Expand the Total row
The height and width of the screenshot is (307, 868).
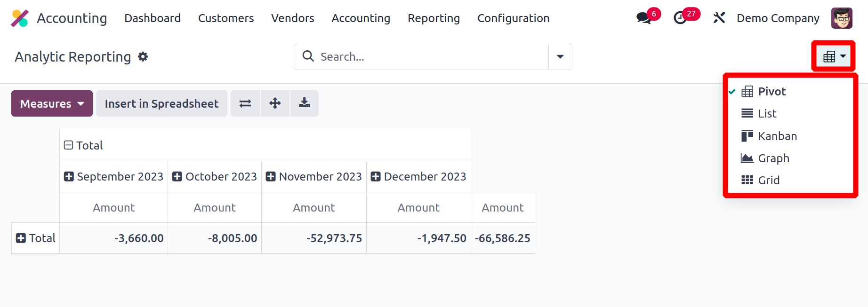[x=21, y=238]
